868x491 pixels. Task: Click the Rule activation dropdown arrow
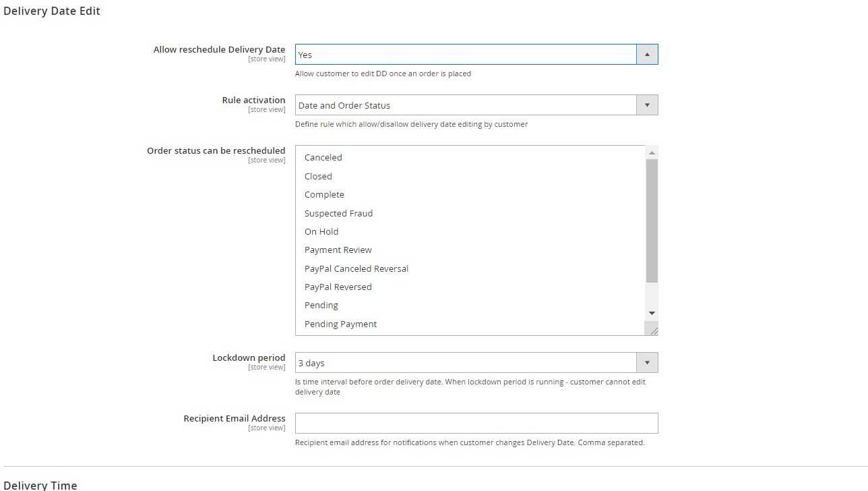[x=647, y=105]
